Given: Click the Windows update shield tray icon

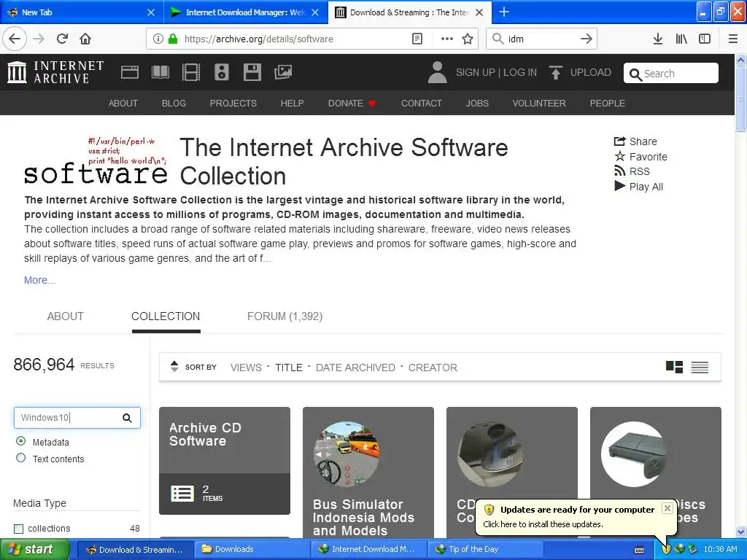Looking at the screenshot, I should [665, 549].
